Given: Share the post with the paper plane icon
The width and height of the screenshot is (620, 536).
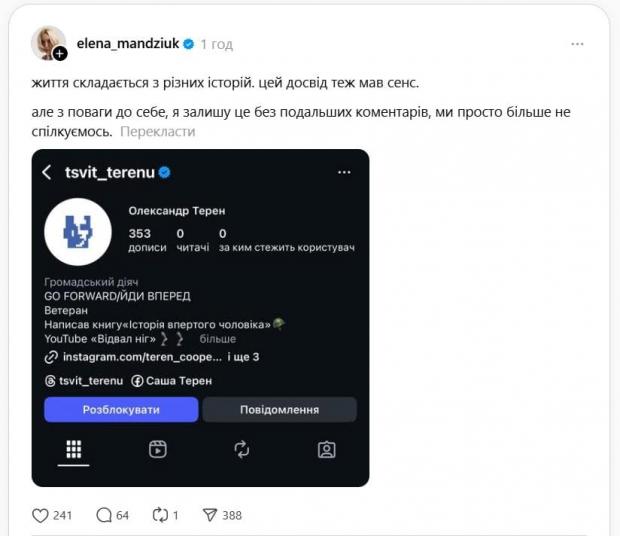Looking at the screenshot, I should point(210,515).
